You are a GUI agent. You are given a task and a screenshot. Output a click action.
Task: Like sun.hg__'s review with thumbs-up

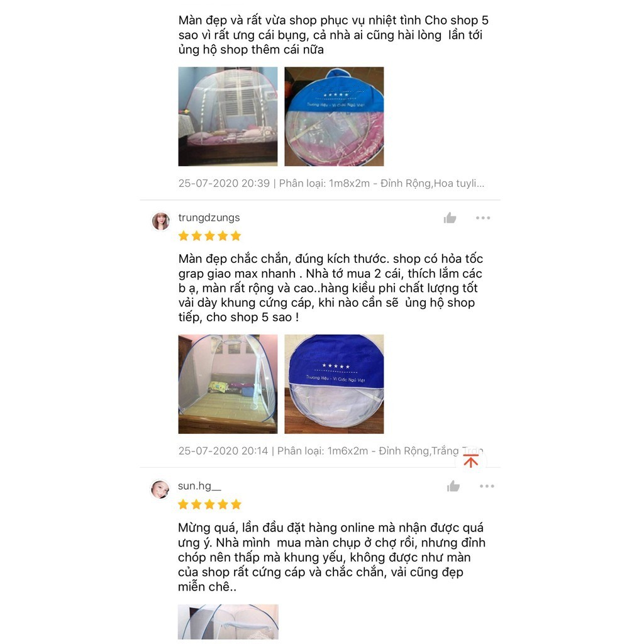point(453,486)
